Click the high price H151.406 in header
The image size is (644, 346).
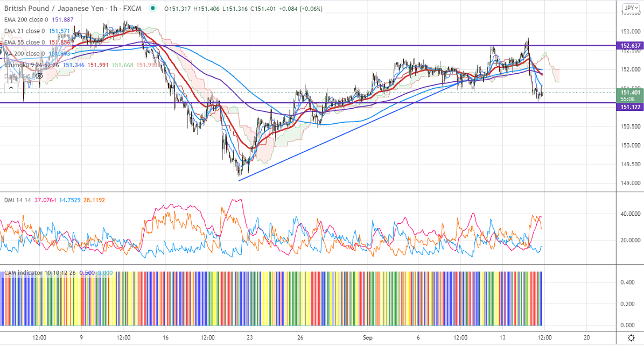pos(207,9)
